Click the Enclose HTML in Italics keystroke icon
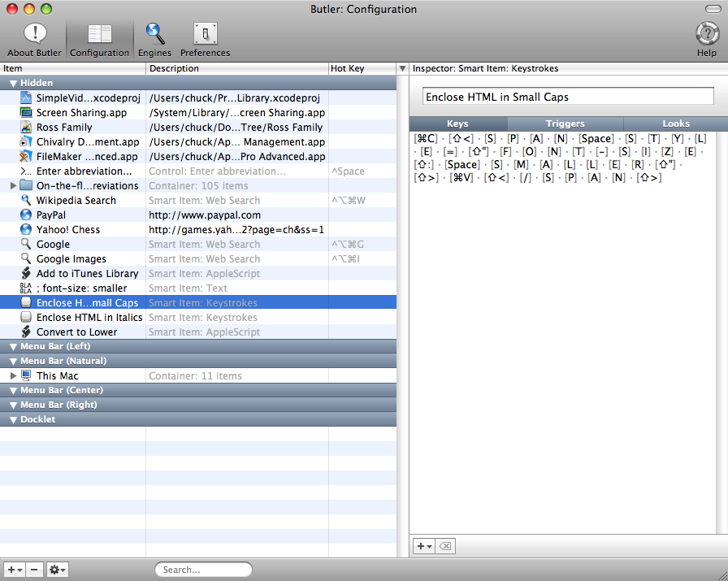Screen dimensions: 728x581 (x=26, y=317)
